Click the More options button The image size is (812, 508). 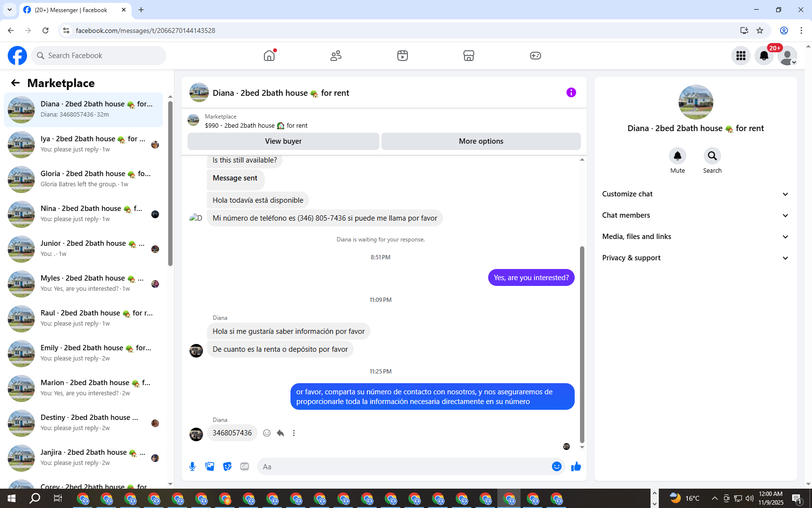click(x=481, y=141)
